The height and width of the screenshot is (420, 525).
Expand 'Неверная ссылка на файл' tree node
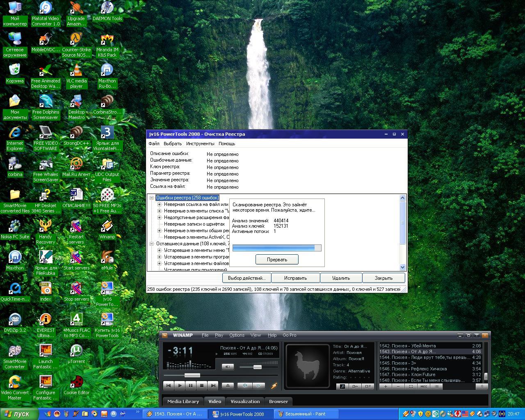coord(160,204)
